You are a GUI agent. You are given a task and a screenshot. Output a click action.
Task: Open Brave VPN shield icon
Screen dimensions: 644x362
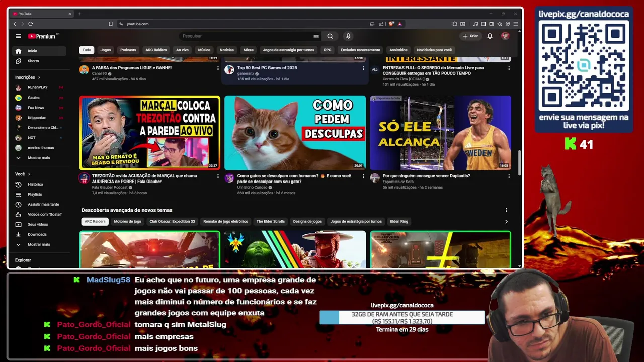[x=508, y=24]
